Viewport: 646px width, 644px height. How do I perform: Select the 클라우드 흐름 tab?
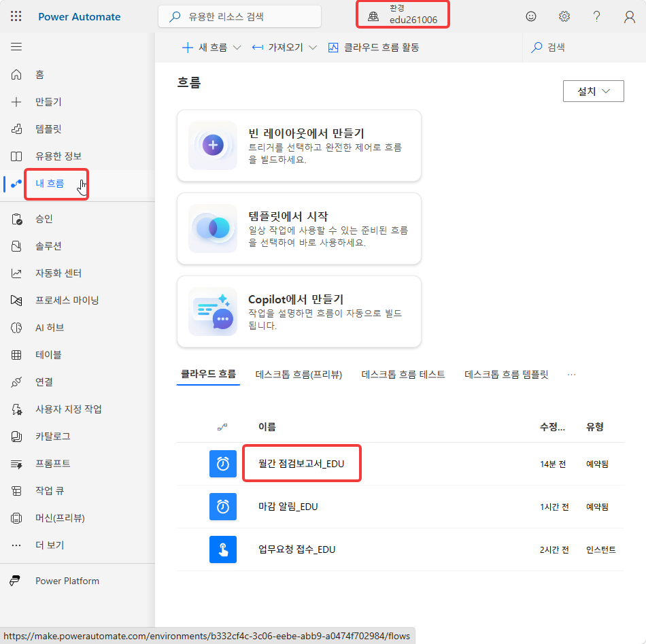point(208,374)
